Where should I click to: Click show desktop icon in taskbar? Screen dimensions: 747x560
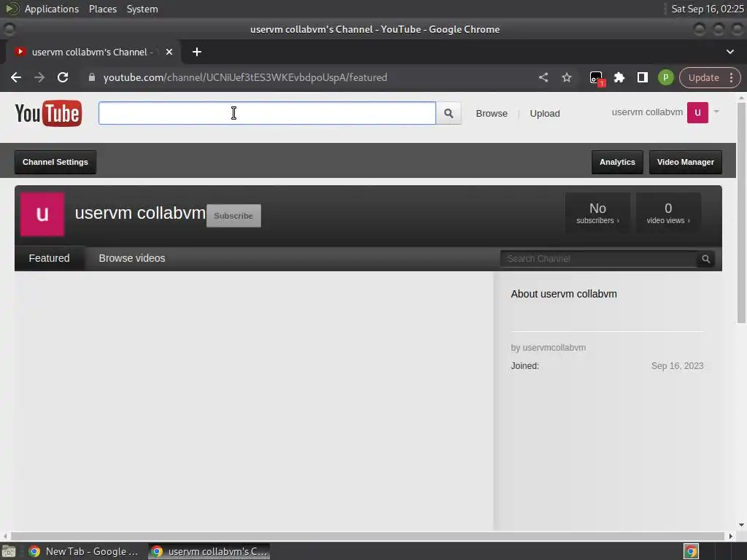click(9, 551)
